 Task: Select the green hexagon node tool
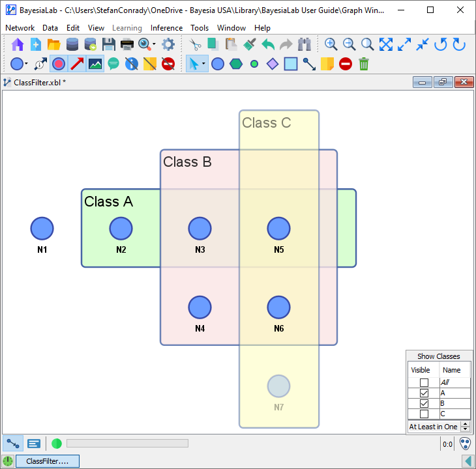[236, 64]
